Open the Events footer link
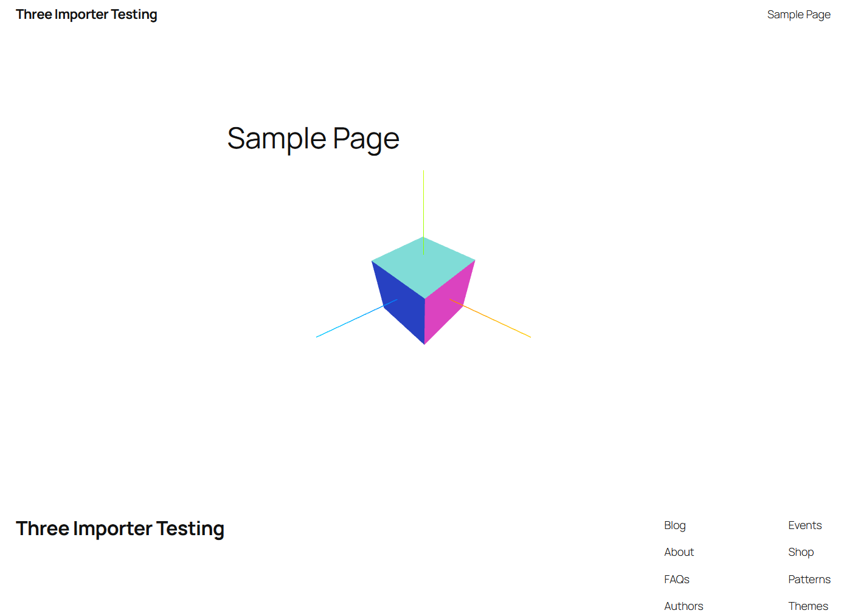Screen dimensions: 855x616 click(805, 525)
